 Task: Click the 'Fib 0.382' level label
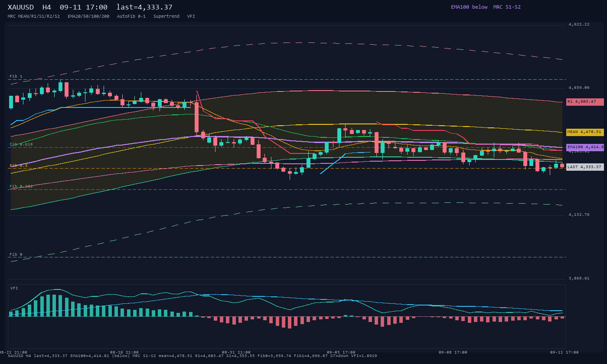(x=21, y=186)
